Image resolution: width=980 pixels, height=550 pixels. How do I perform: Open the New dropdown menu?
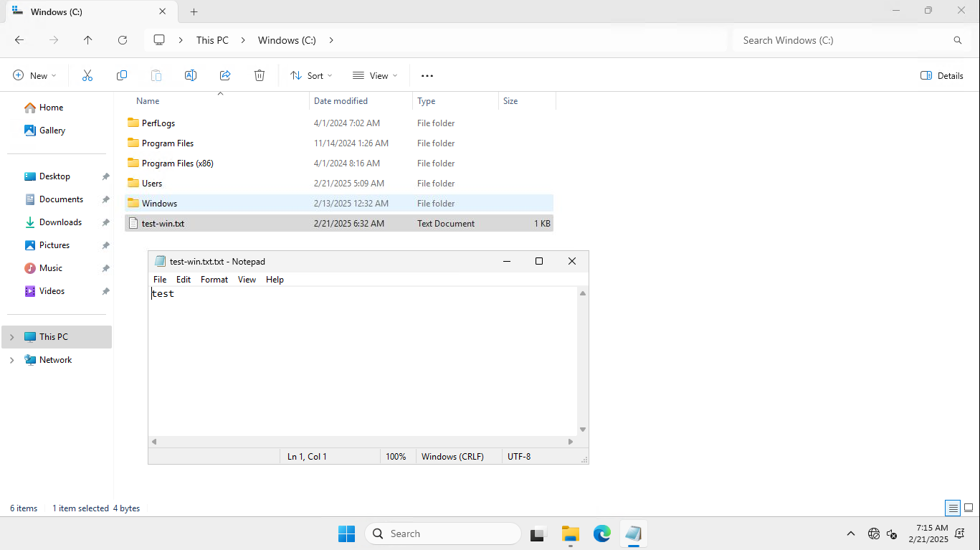[x=34, y=75]
